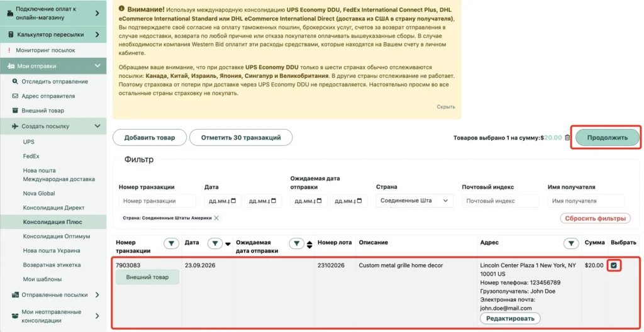644x332 pixels.
Task: Open UPS in the sidebar menu
Action: click(x=29, y=141)
